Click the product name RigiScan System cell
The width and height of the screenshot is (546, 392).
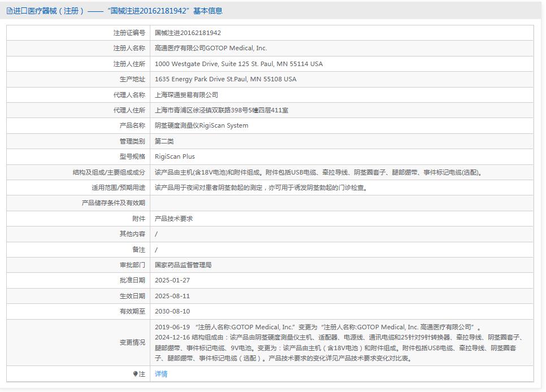pyautogui.click(x=201, y=125)
